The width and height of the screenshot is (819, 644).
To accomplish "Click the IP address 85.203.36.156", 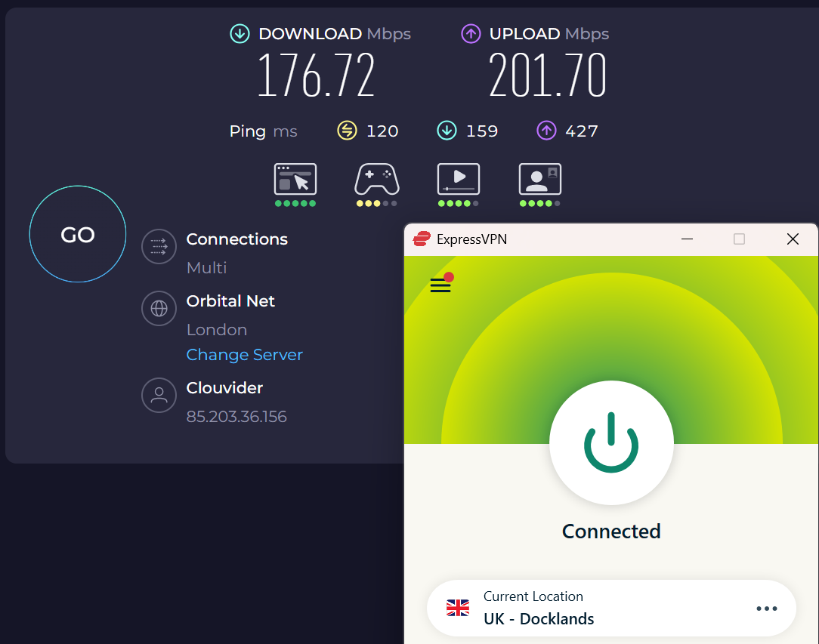I will point(236,416).
